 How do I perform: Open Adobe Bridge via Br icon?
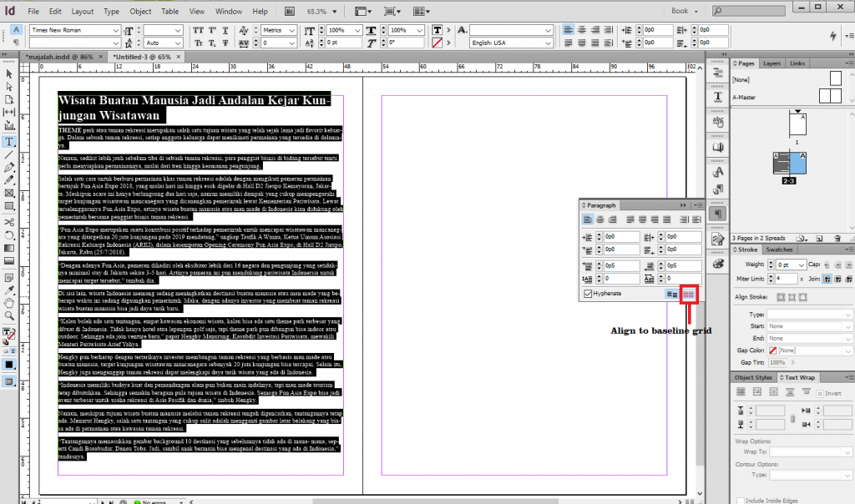[290, 11]
